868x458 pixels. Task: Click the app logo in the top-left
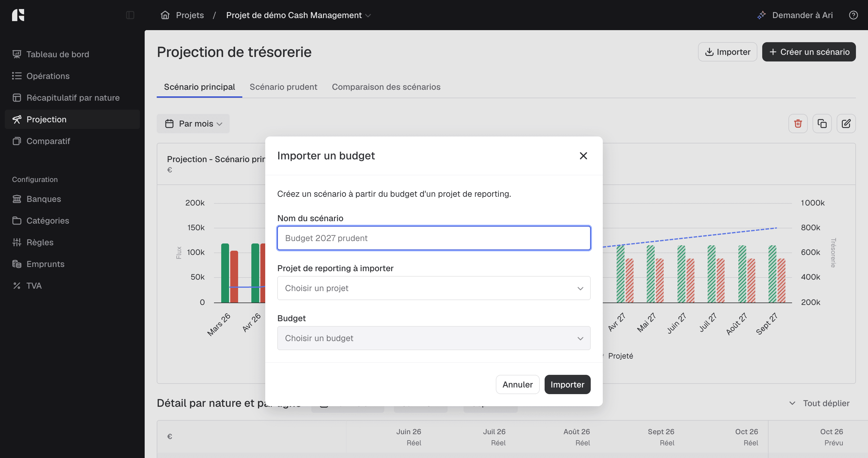click(18, 15)
